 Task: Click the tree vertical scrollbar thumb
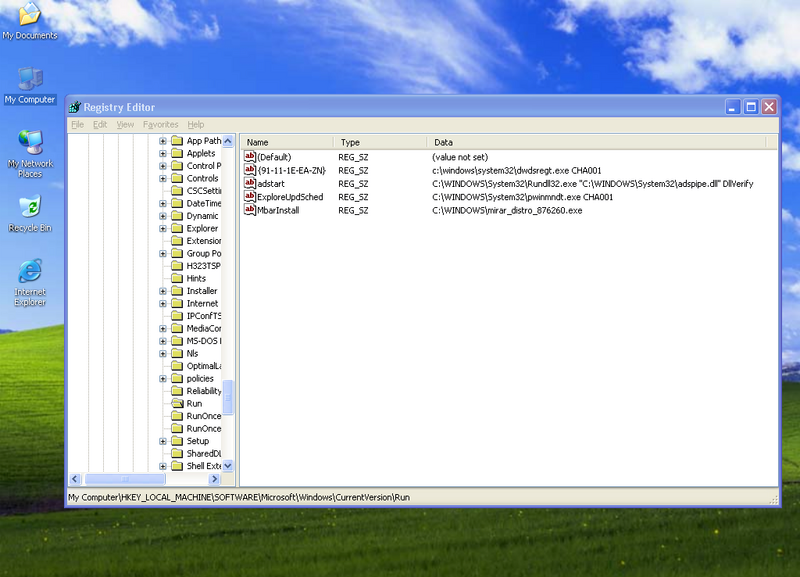228,397
